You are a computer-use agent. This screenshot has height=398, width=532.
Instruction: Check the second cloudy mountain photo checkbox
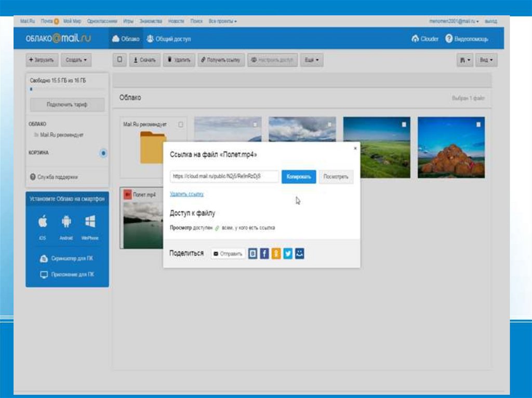click(x=329, y=125)
